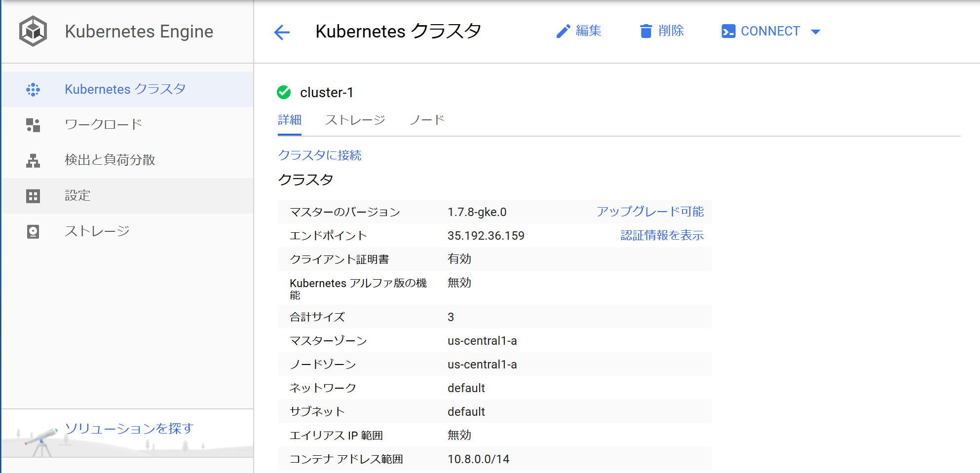Select the Kubernetes クラスタ sidebar icon
The image size is (980, 473).
click(x=33, y=89)
